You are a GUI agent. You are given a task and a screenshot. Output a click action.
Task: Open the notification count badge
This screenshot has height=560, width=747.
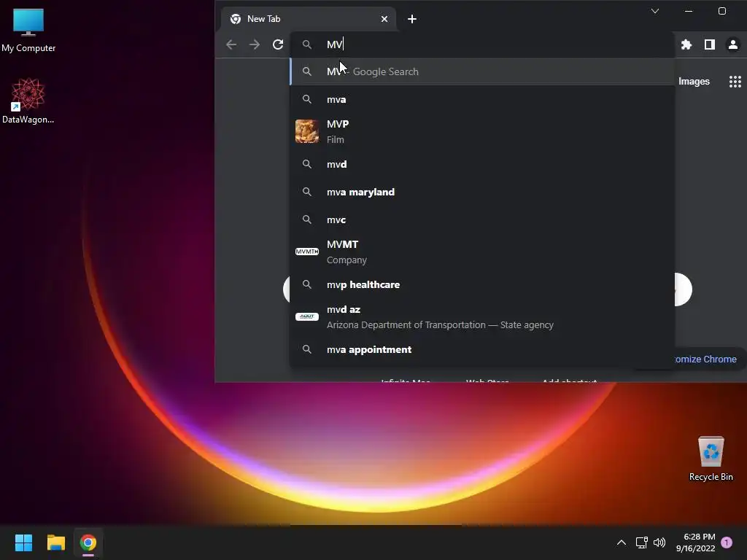[x=727, y=542]
